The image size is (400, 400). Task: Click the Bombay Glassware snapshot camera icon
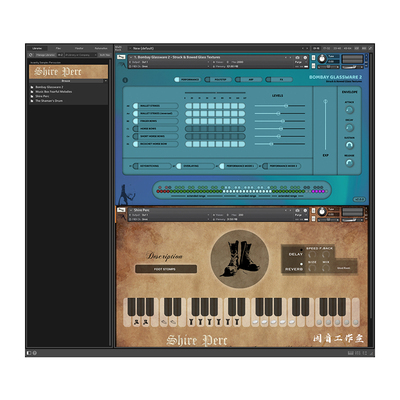(297, 58)
